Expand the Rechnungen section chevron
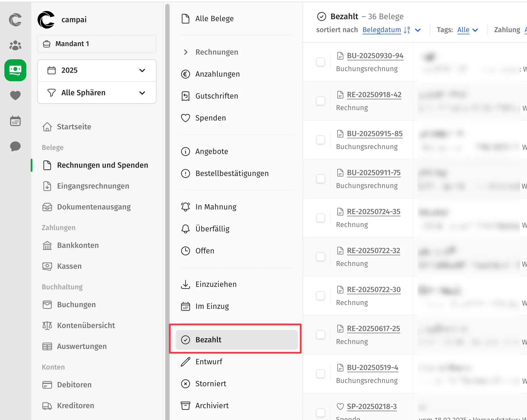 coord(186,52)
